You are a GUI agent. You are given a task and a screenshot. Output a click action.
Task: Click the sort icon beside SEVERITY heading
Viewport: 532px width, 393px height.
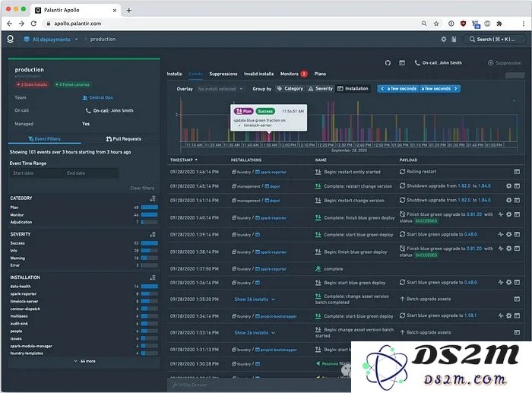click(x=153, y=234)
